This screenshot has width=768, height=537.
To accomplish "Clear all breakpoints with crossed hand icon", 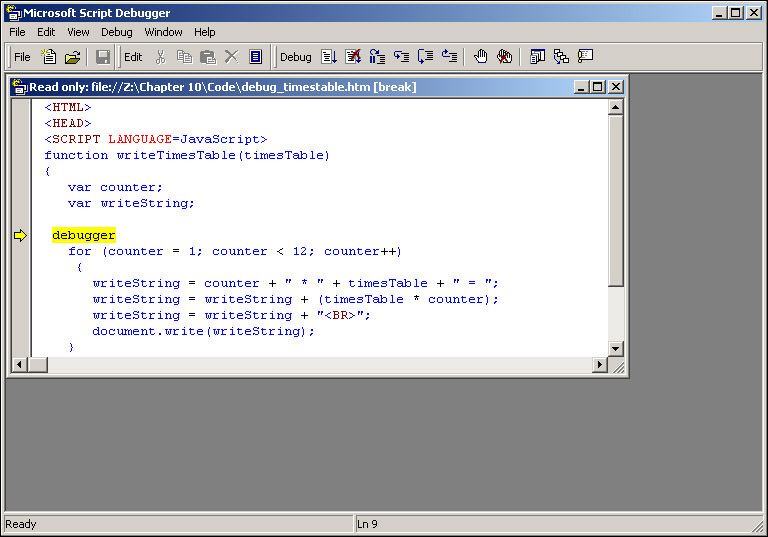I will [505, 57].
